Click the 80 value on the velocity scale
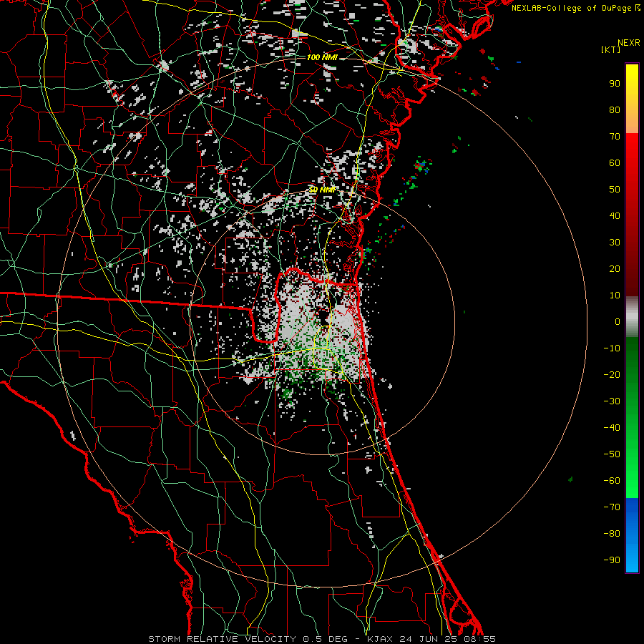The height and width of the screenshot is (644, 644). [x=615, y=110]
